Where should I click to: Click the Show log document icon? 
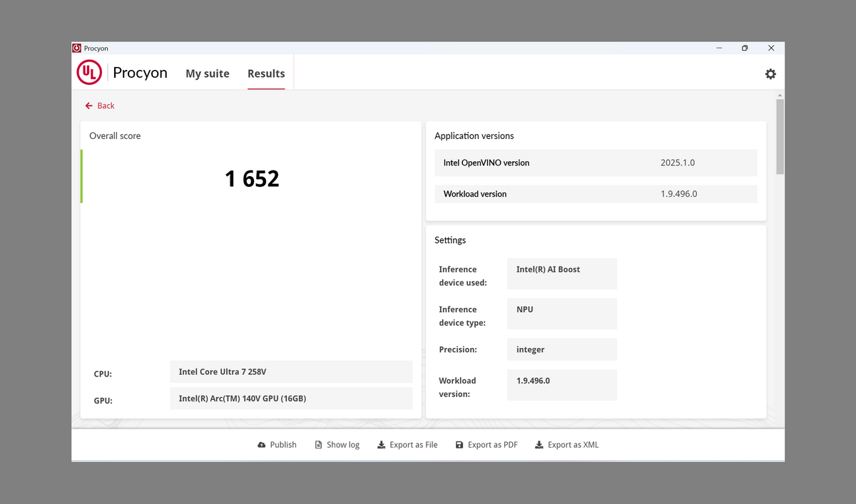(319, 445)
